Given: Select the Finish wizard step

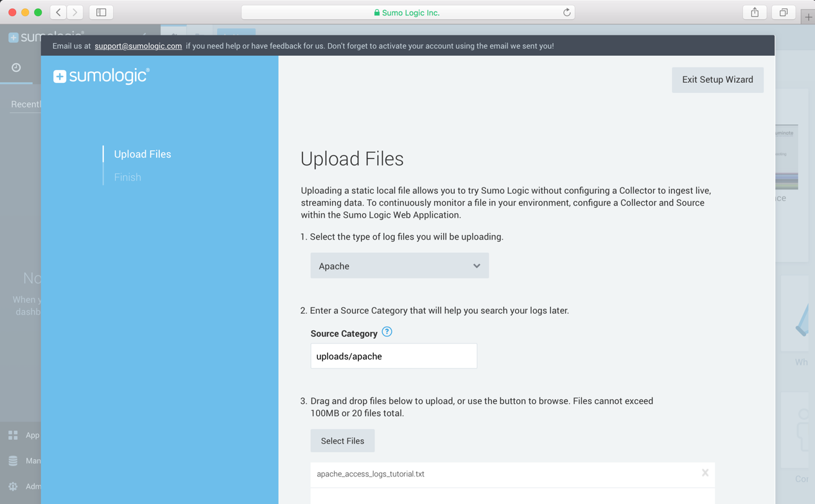Looking at the screenshot, I should point(128,177).
